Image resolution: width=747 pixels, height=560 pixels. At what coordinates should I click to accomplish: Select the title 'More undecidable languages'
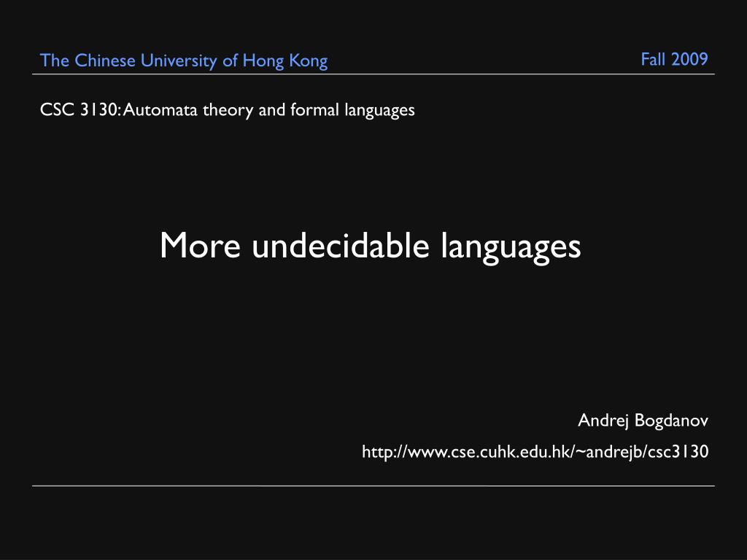(x=370, y=246)
